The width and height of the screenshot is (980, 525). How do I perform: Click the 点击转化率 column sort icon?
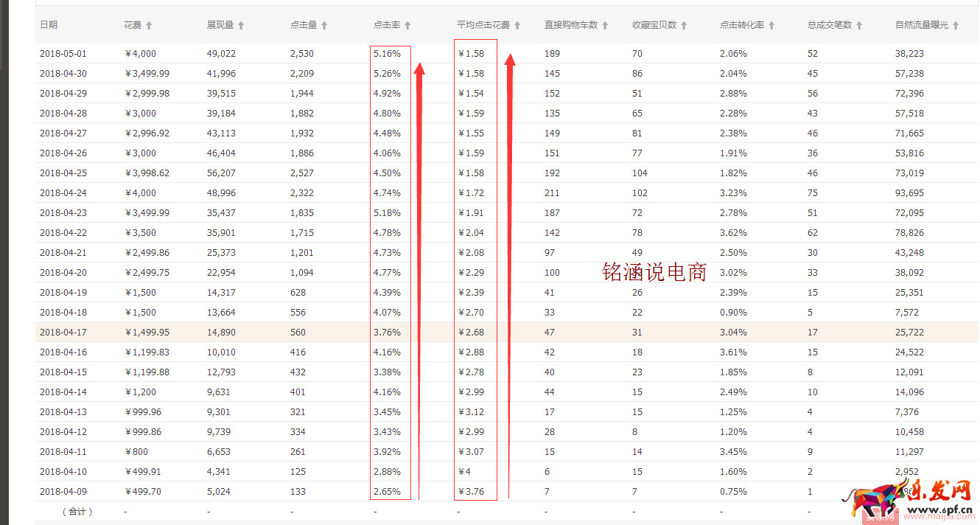click(771, 24)
